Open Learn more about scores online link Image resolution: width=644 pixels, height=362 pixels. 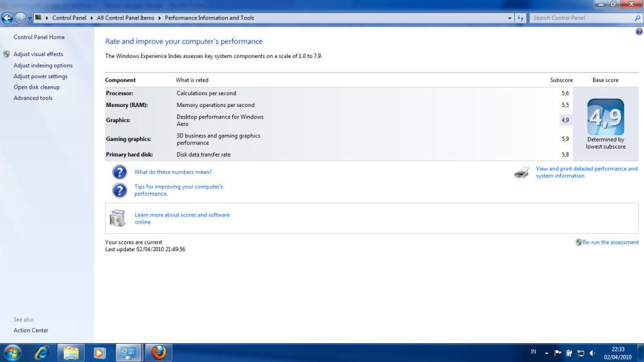182,218
